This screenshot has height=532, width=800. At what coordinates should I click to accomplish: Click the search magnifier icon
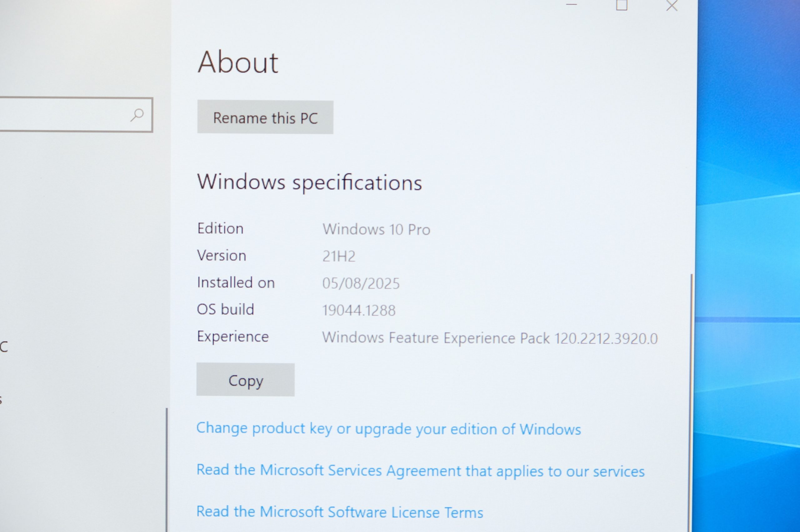tap(137, 115)
